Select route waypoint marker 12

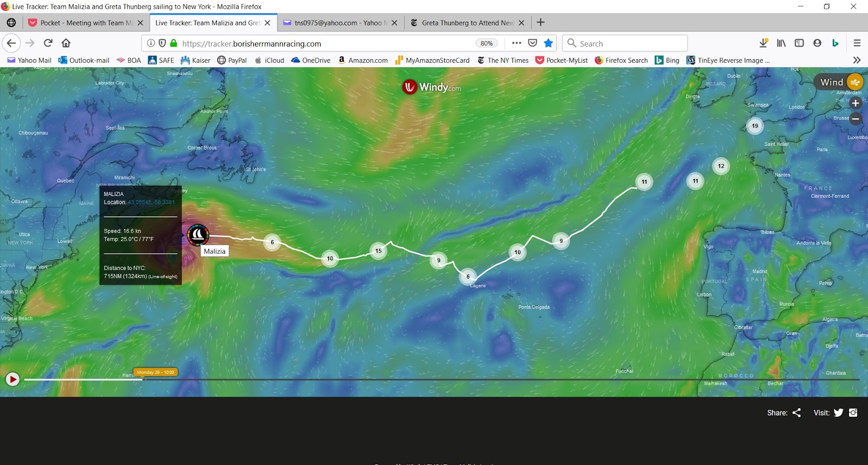(721, 166)
